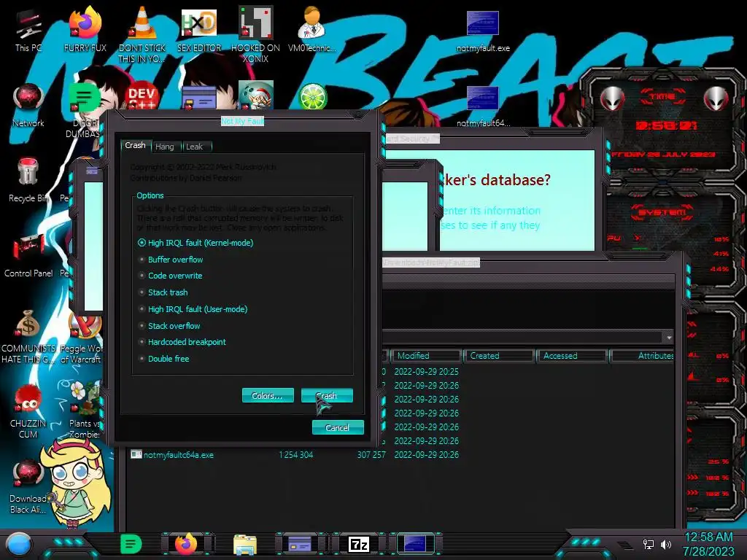Click the alien TIME clock widget

663,125
